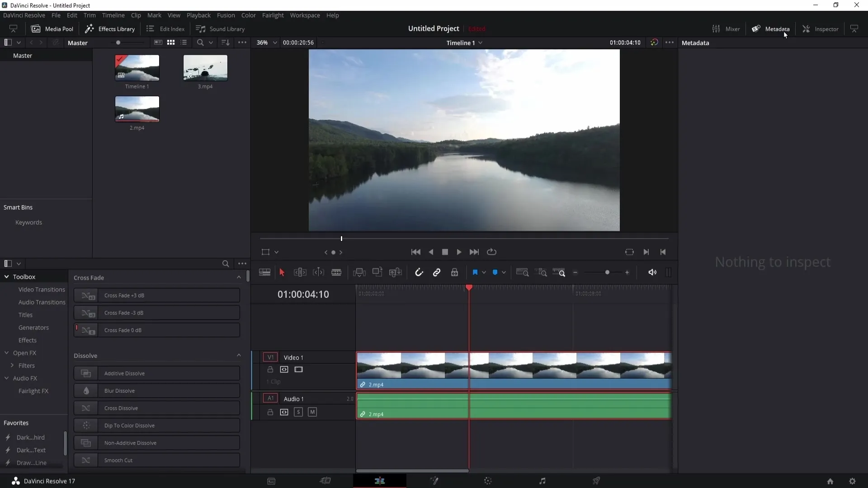Toggle the Loop playback icon
Viewport: 868px width, 488px height.
(492, 251)
